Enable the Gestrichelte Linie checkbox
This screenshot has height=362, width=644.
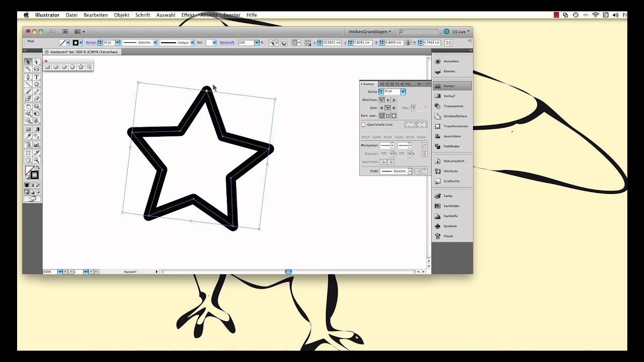363,125
